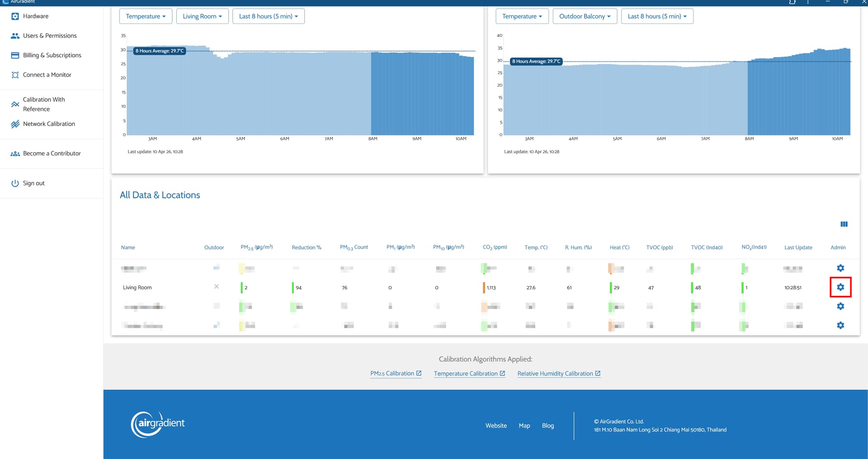Click the Become a Contributor icon
This screenshot has height=459, width=868.
15,154
